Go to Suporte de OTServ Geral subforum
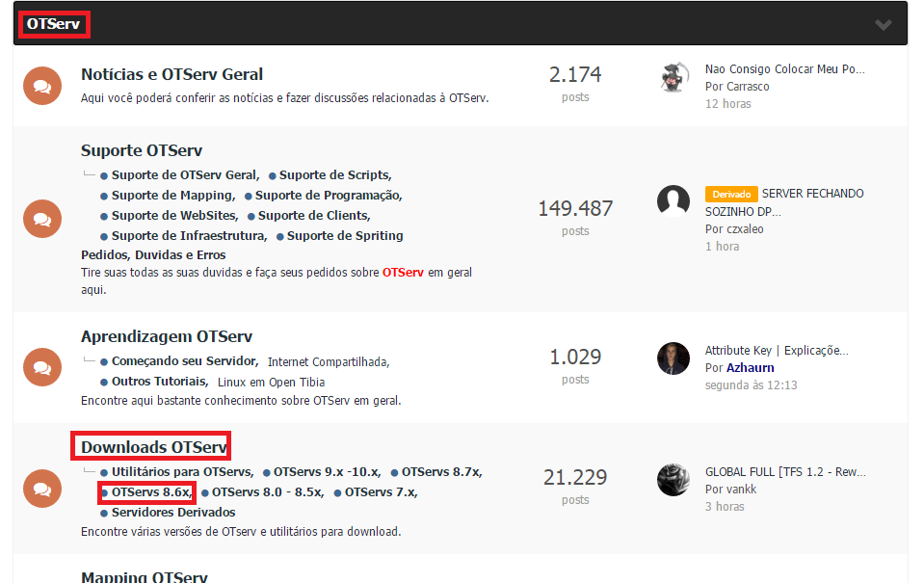The width and height of the screenshot is (924, 583). tap(185, 175)
